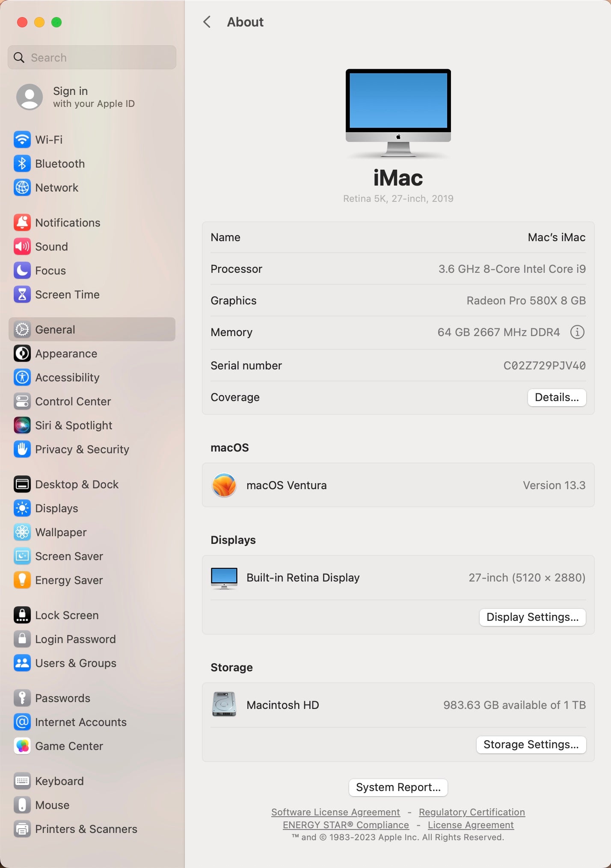Click Radeon Pro 580X 8 GB text
Screen dimensions: 611x868
click(x=526, y=301)
